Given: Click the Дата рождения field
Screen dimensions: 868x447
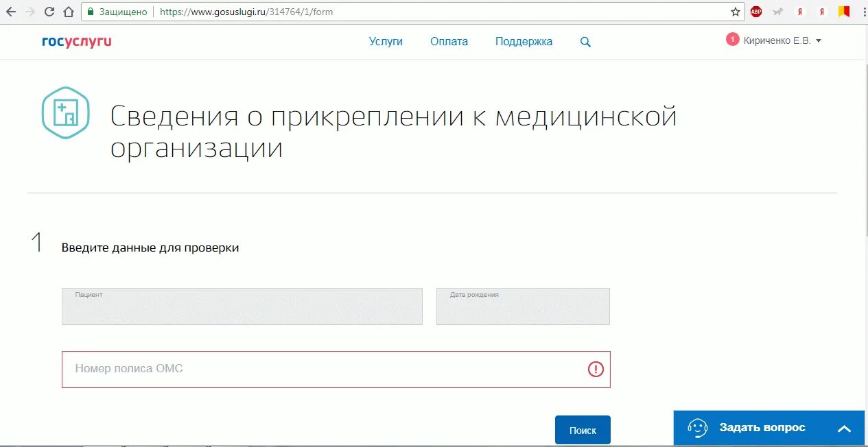Looking at the screenshot, I should click(523, 306).
